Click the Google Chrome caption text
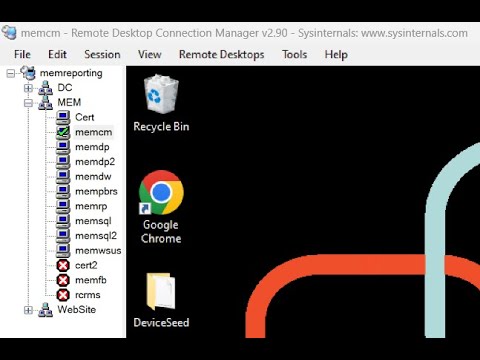 [161, 232]
